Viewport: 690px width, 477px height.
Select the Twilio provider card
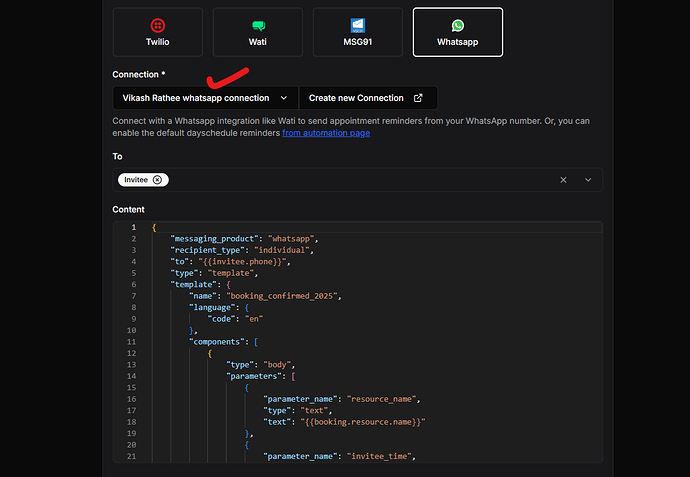158,32
